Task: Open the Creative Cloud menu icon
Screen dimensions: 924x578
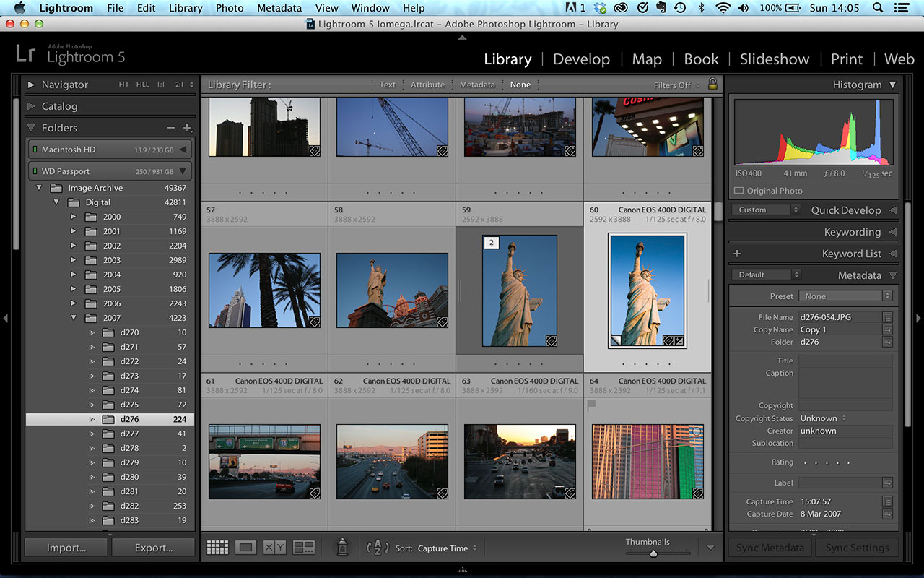Action: click(621, 8)
